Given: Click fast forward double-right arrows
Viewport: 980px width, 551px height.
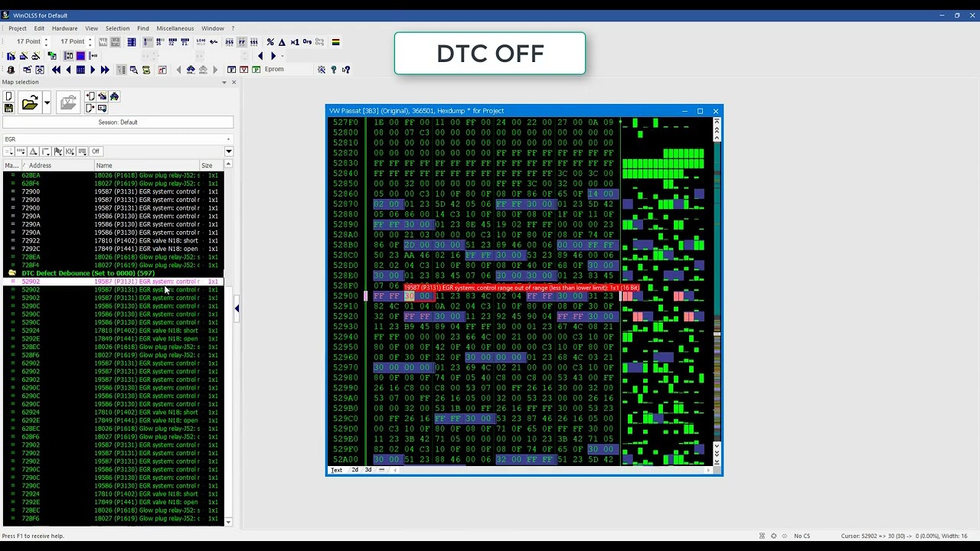Looking at the screenshot, I should click(105, 70).
